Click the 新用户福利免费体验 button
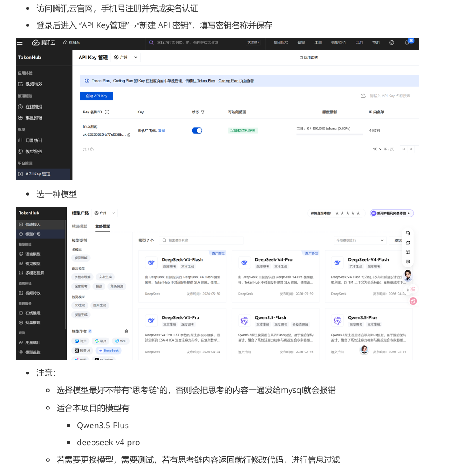This screenshot has width=452, height=476. pos(392,213)
